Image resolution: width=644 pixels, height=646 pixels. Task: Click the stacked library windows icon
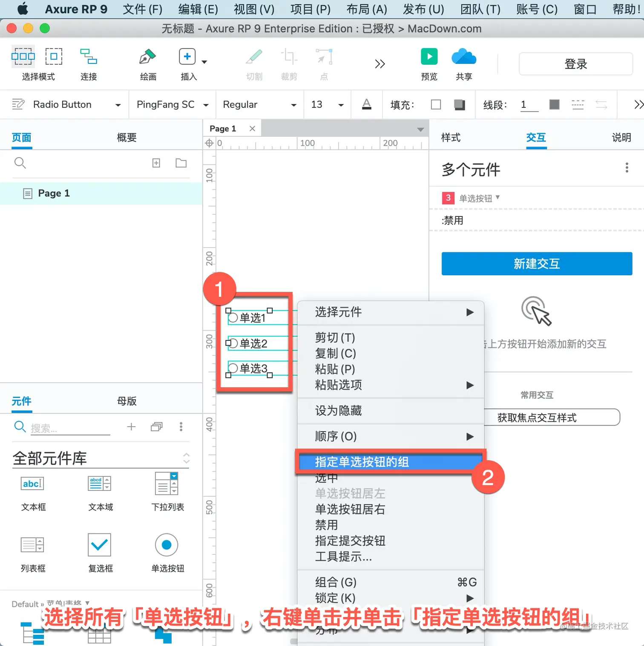157,427
